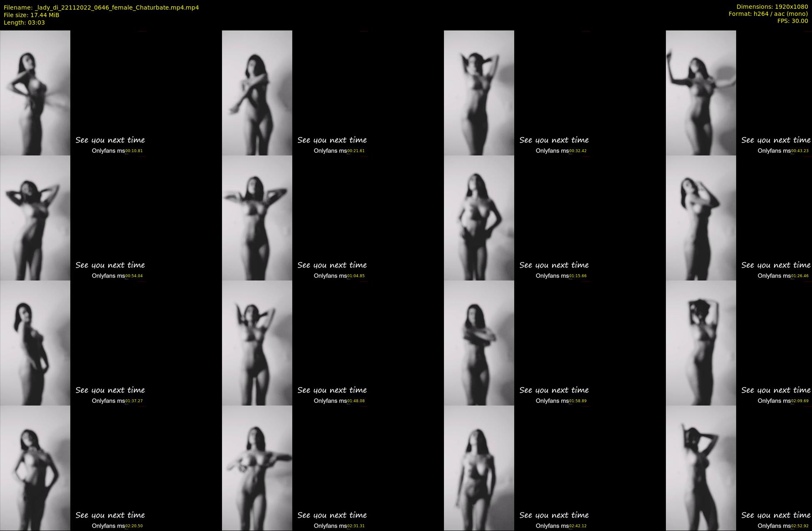812x531 pixels.
Task: Click the 00:10.81 timestamp label
Action: point(134,151)
